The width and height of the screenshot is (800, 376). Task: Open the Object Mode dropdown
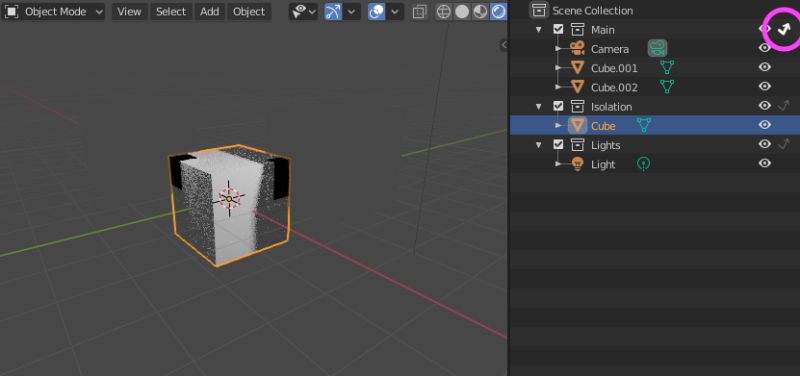[54, 11]
